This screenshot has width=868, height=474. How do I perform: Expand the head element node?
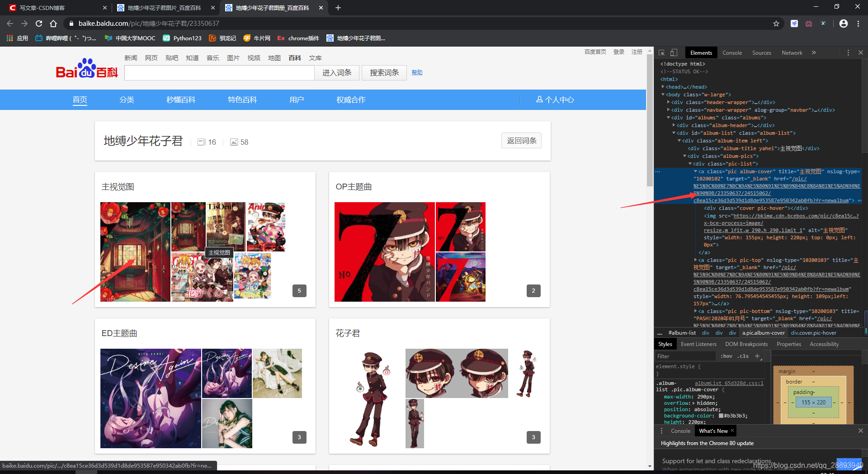pos(663,87)
